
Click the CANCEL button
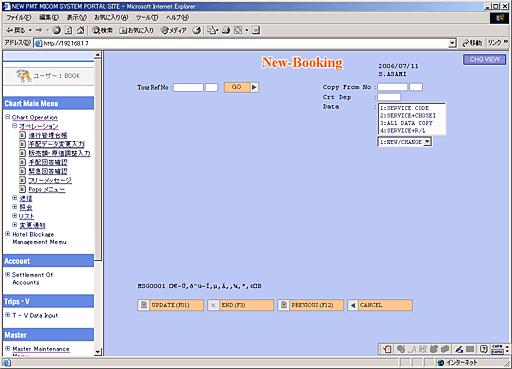[380, 305]
